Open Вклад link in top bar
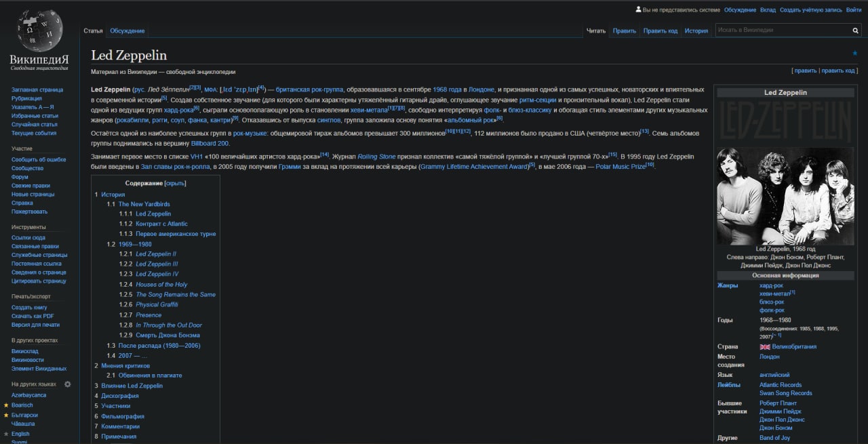The image size is (868, 444). (768, 10)
